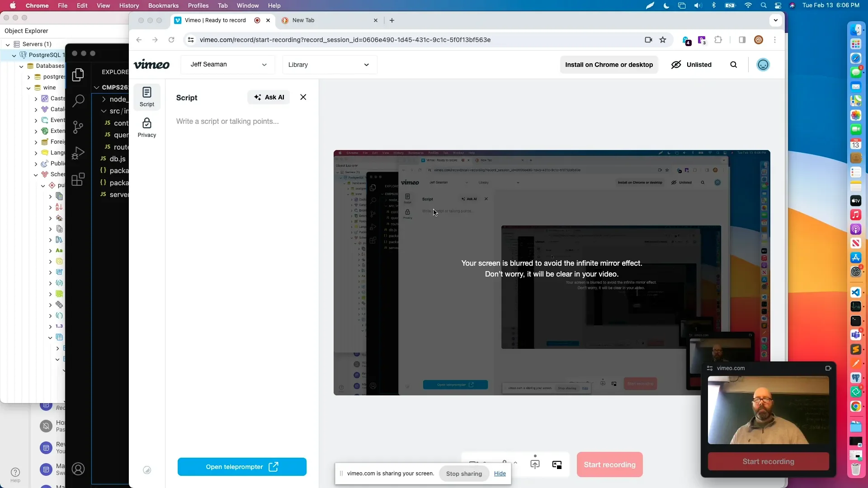Select the Source Control icon in the sidebar
Viewport: 868px width, 488px height.
[x=78, y=127]
